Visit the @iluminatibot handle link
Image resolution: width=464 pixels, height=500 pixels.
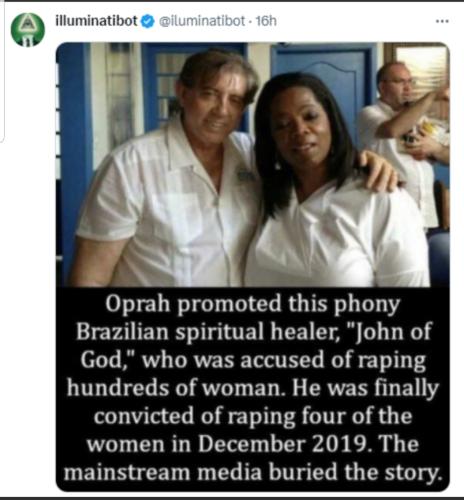tap(202, 21)
